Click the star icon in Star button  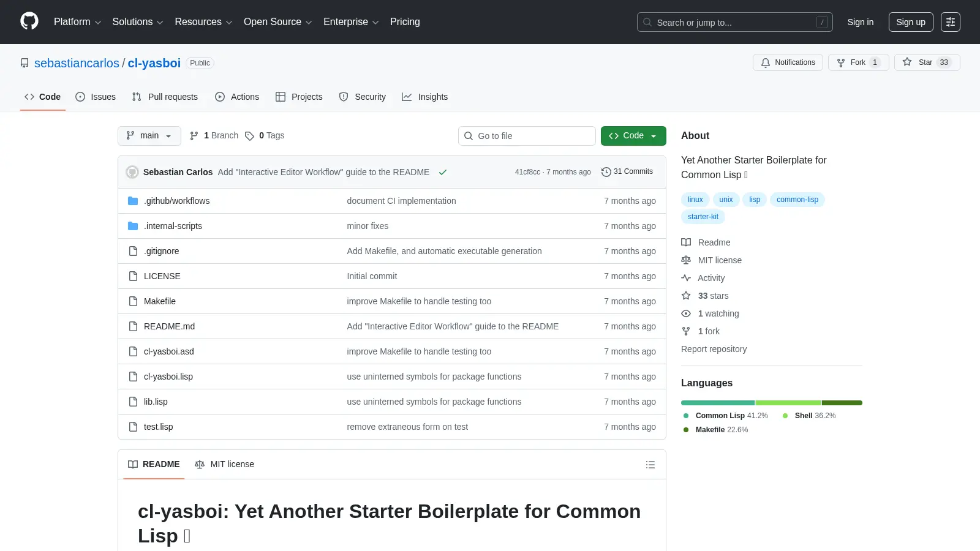point(907,62)
